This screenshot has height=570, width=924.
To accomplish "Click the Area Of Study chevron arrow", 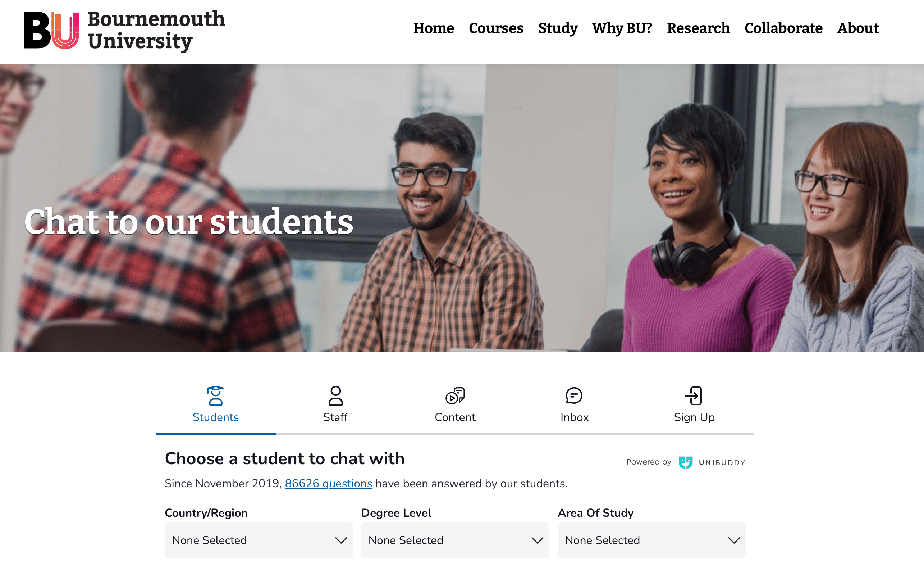I will (734, 540).
